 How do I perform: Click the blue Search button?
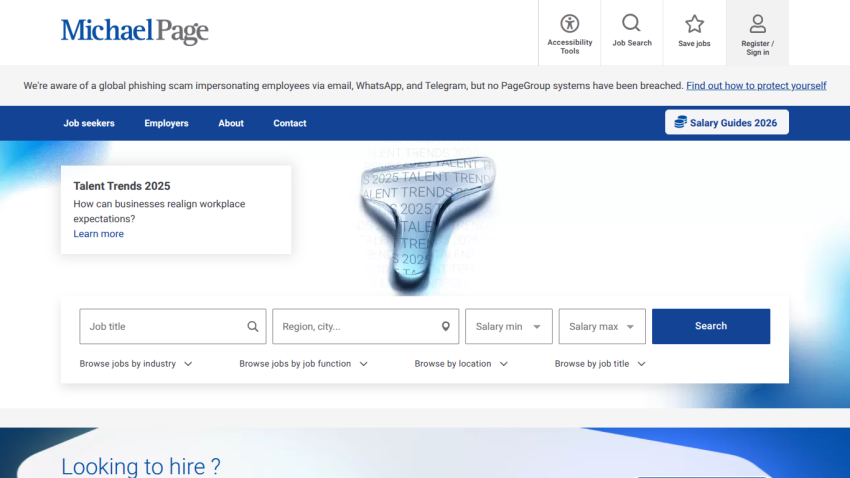tap(711, 326)
